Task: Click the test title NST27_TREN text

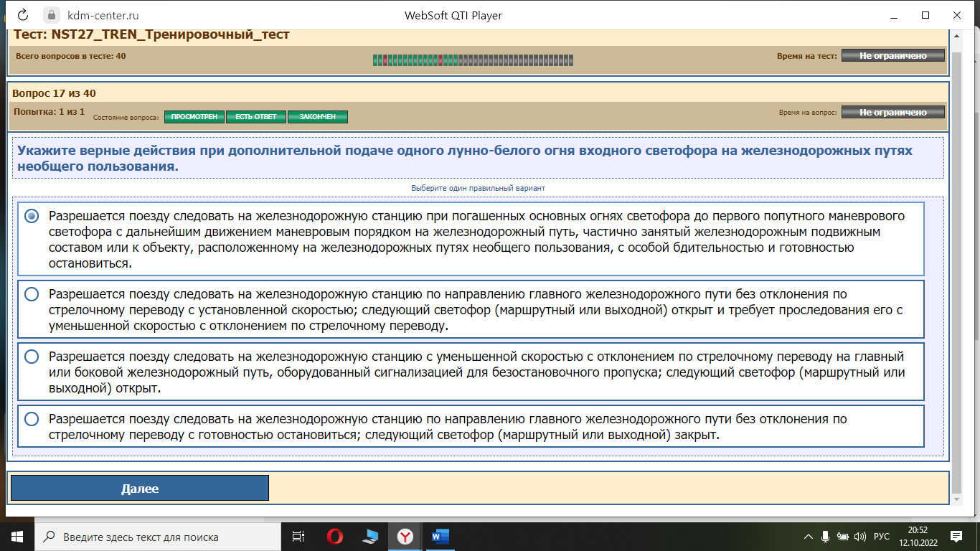Action: pyautogui.click(x=151, y=34)
